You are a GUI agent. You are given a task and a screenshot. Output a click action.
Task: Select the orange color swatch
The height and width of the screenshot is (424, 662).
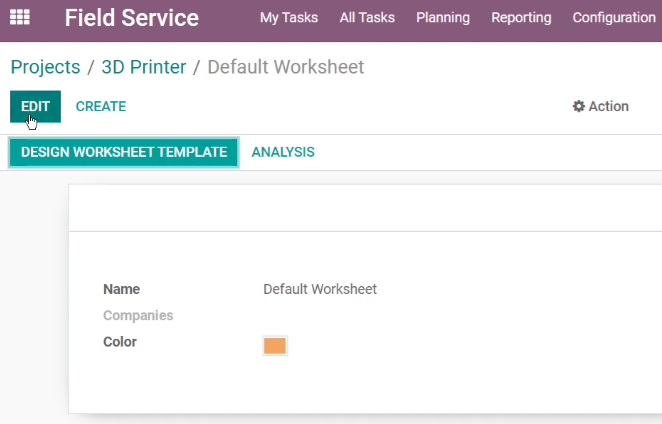(275, 346)
